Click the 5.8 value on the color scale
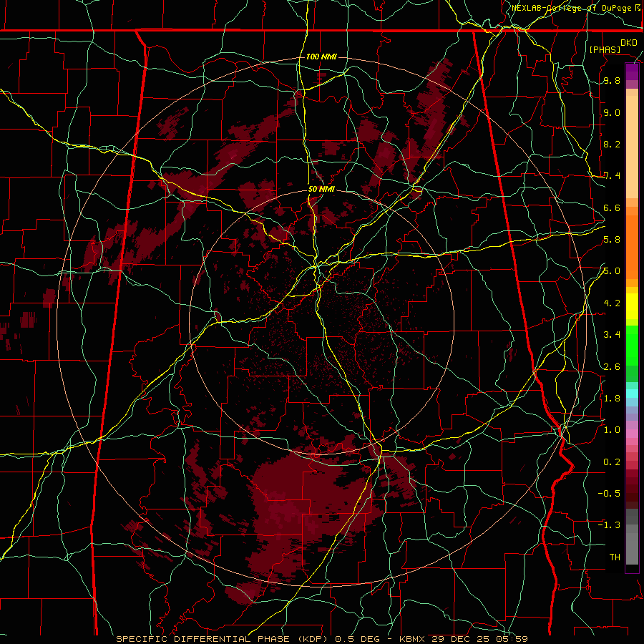 pos(612,240)
